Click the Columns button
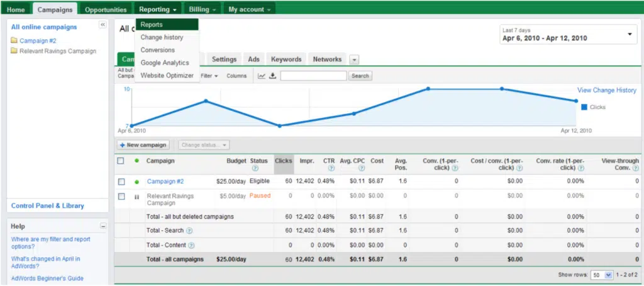 pyautogui.click(x=236, y=76)
